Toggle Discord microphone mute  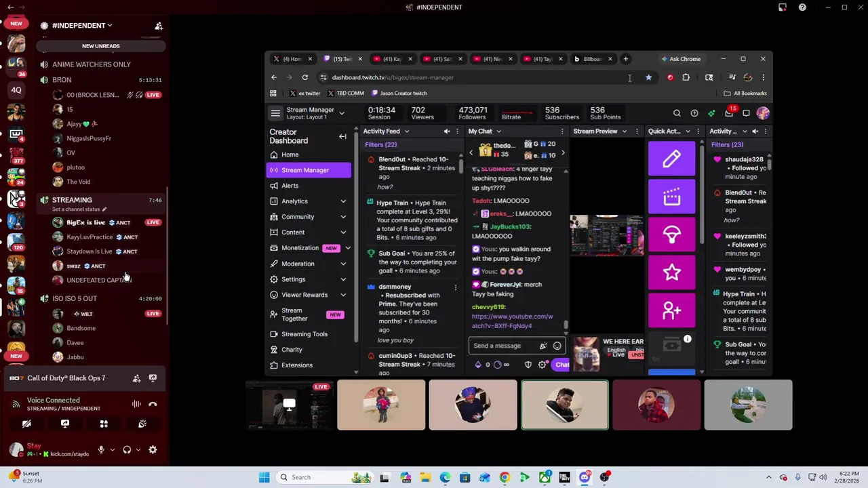click(x=101, y=449)
